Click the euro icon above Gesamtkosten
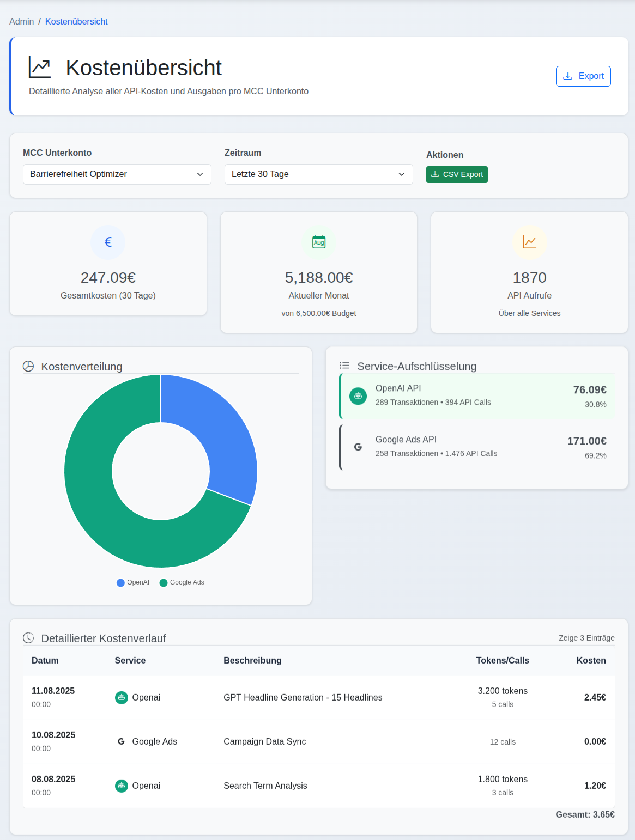The image size is (635, 840). pyautogui.click(x=107, y=242)
